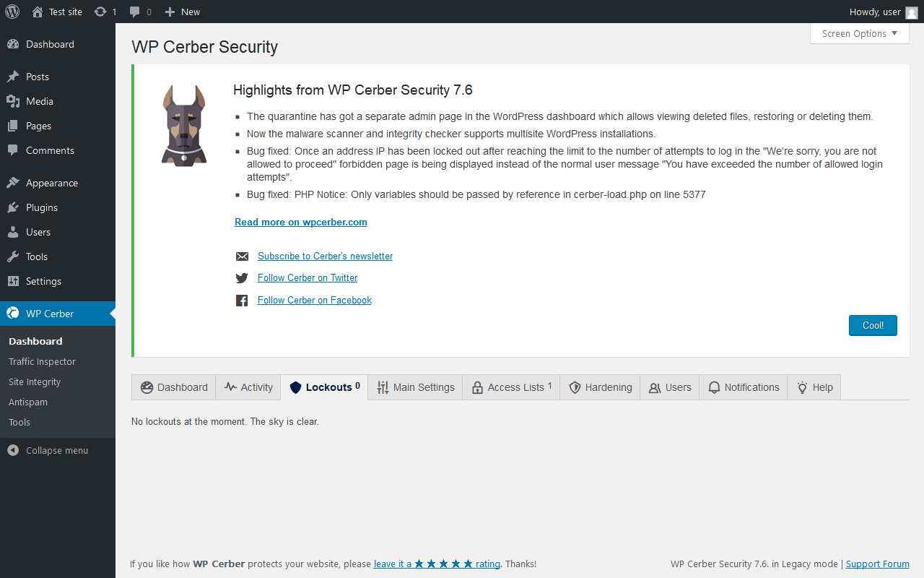Open Dashboard in the sidebar
The image size is (924, 578).
[x=58, y=44]
